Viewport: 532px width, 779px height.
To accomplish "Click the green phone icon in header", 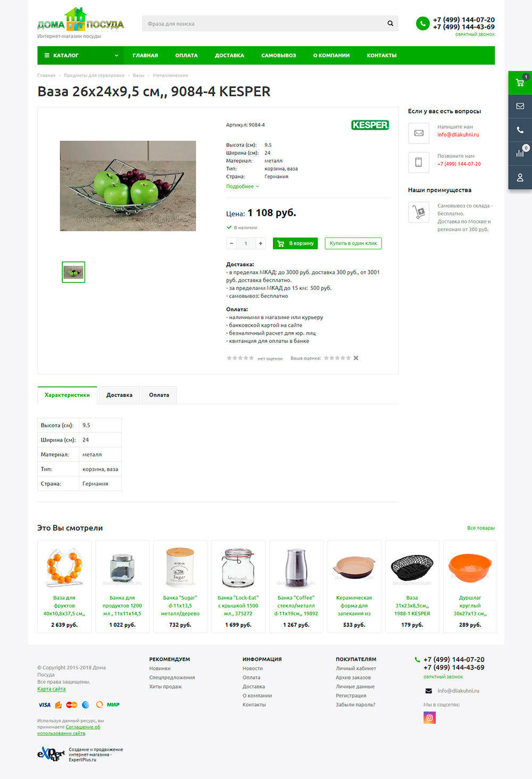I will coord(422,23).
